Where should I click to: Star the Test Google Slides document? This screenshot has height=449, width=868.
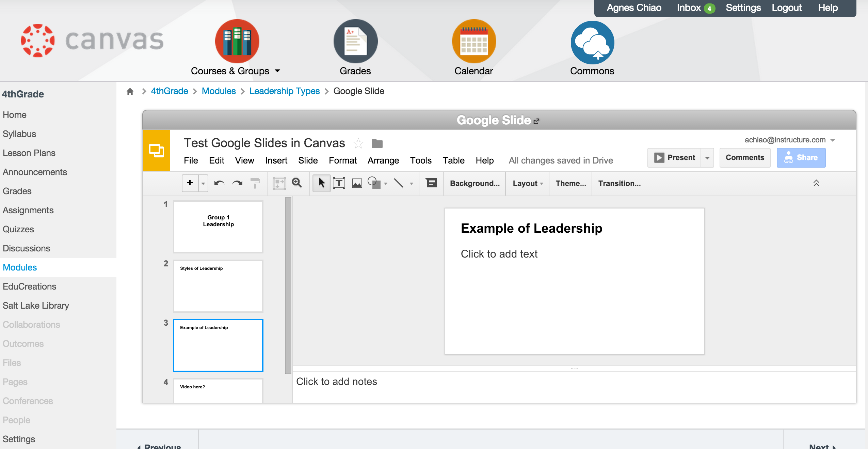(x=358, y=143)
